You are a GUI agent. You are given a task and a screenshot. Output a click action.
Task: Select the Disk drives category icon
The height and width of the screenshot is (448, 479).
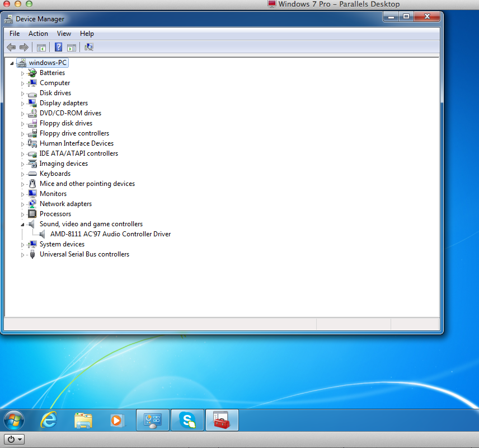pos(32,94)
